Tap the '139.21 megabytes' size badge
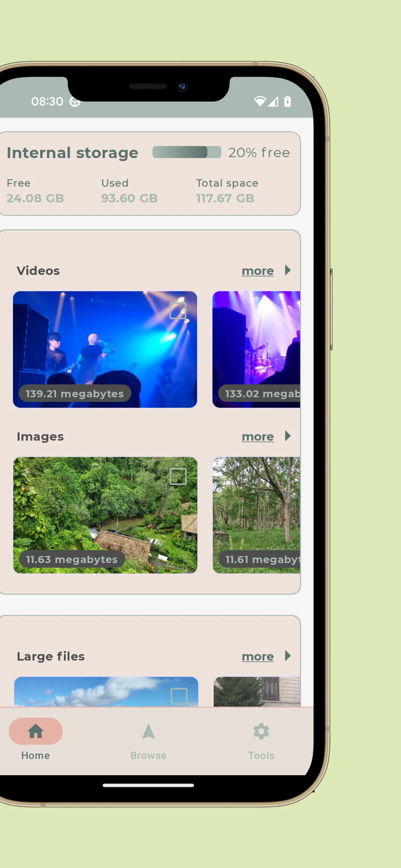The height and width of the screenshot is (868, 401). click(x=75, y=393)
